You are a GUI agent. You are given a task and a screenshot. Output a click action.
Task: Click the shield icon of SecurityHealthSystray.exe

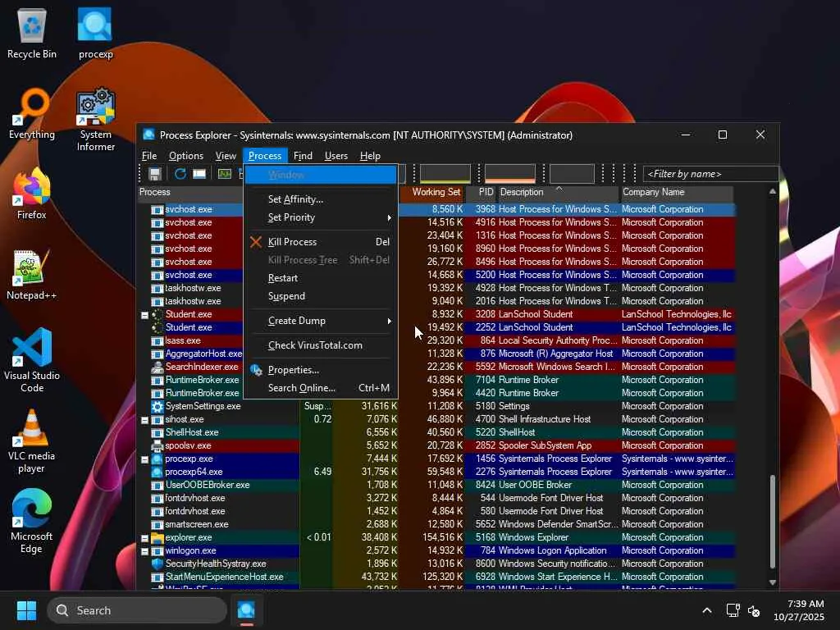(x=157, y=564)
